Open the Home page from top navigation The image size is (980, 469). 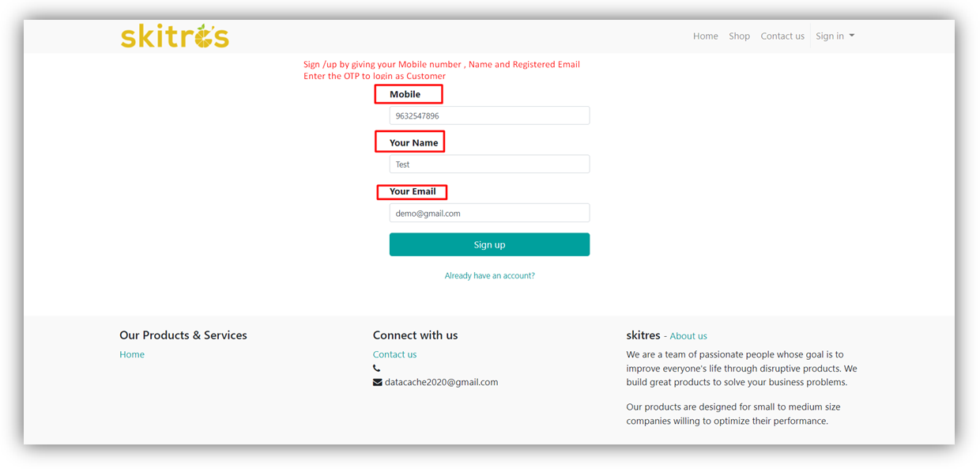click(x=705, y=36)
